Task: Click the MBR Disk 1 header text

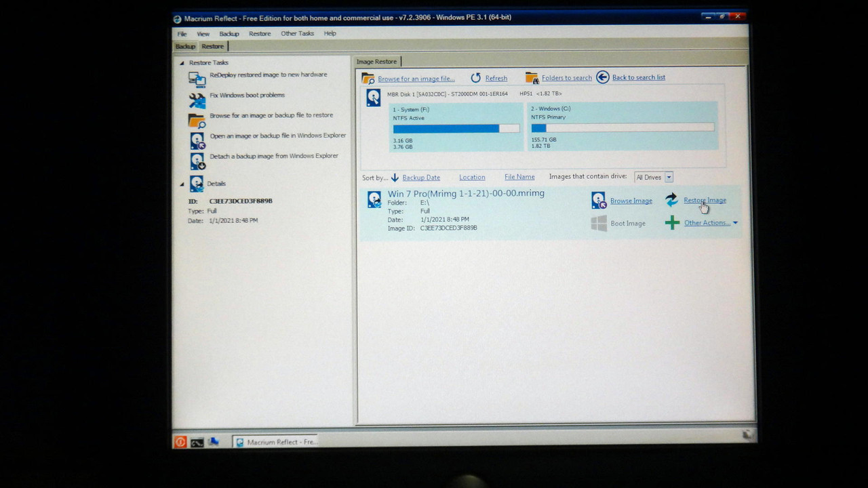Action: (x=474, y=94)
